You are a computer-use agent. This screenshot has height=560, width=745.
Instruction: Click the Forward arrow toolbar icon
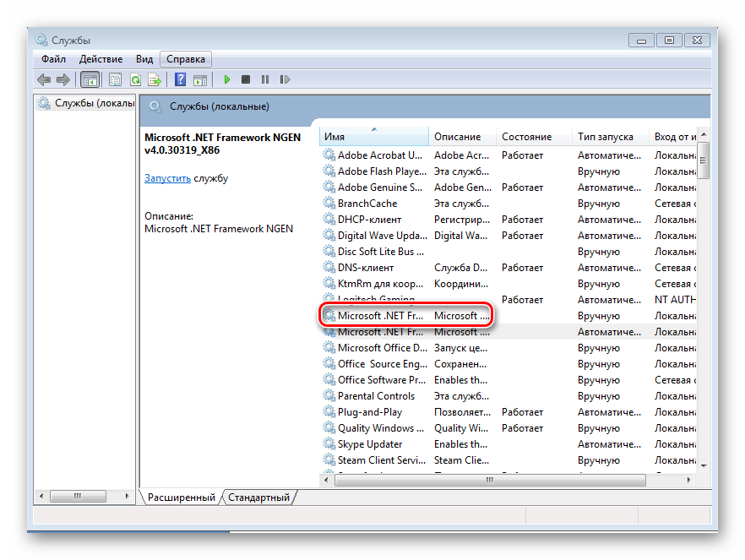click(63, 79)
